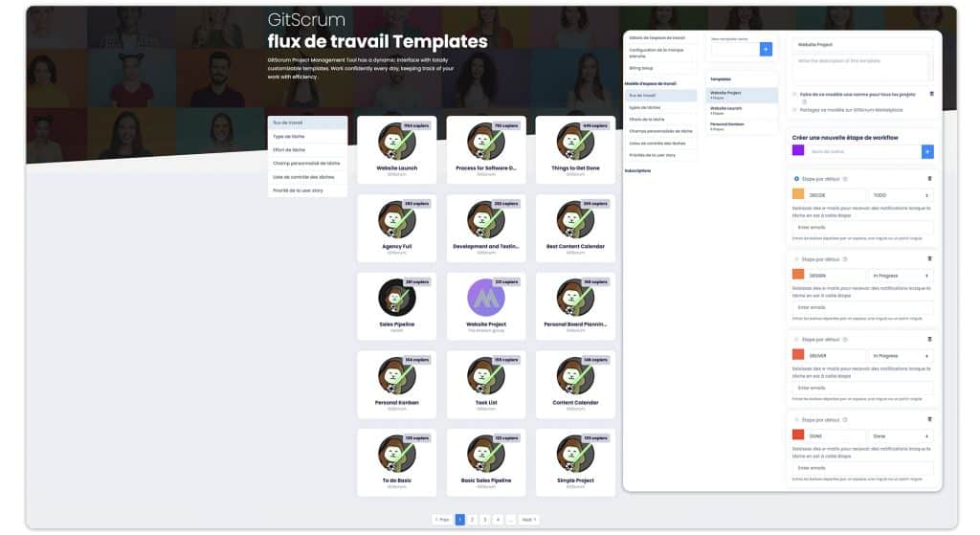This screenshot has width=980, height=535.
Task: Open 'Liste de contrôle des tâches' in left list
Action: coord(307,177)
